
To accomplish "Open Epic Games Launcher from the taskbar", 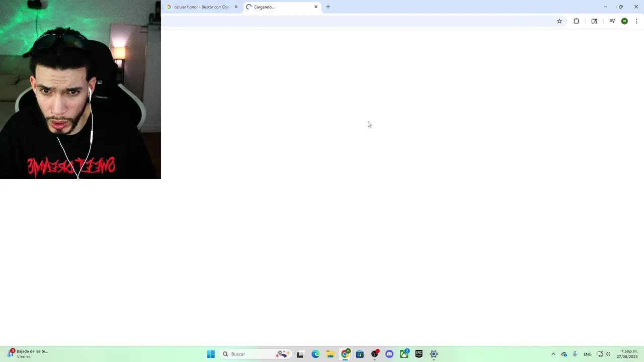I will point(419,354).
